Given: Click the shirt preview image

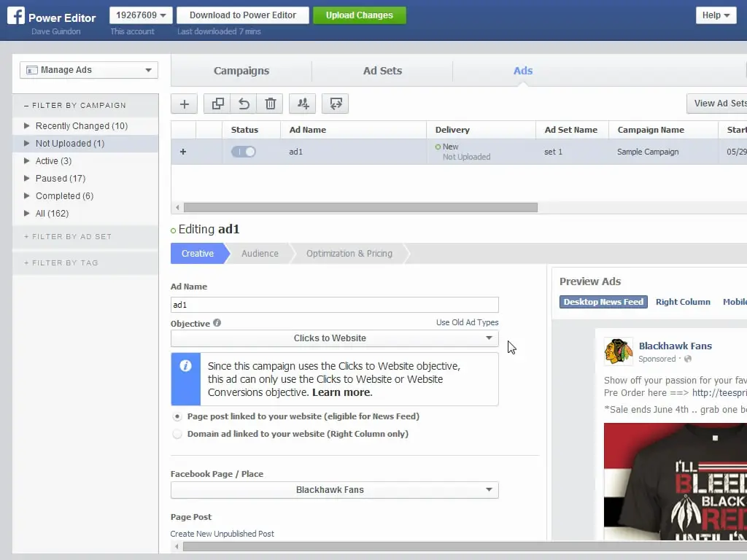Looking at the screenshot, I should tap(675, 481).
